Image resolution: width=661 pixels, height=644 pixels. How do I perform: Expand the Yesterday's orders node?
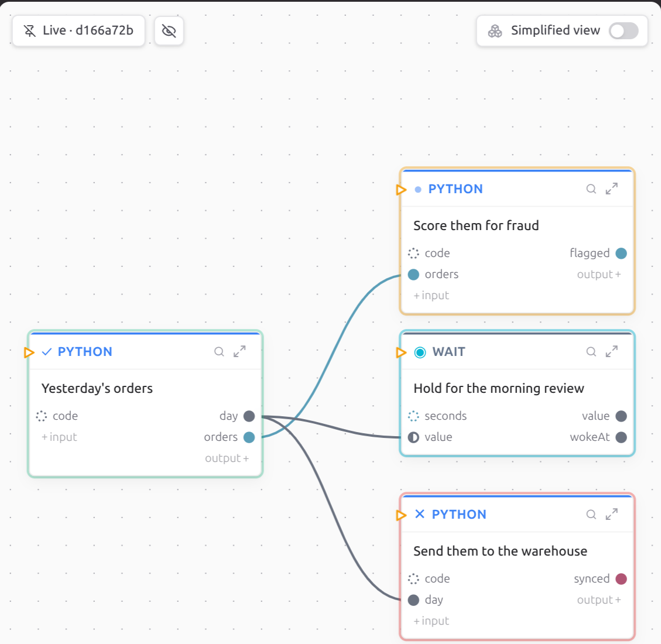(x=239, y=351)
